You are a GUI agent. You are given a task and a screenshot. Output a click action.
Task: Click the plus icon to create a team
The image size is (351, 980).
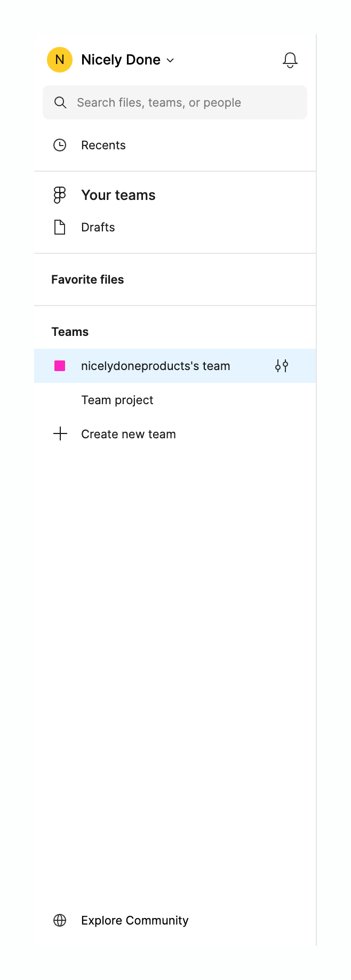point(60,433)
